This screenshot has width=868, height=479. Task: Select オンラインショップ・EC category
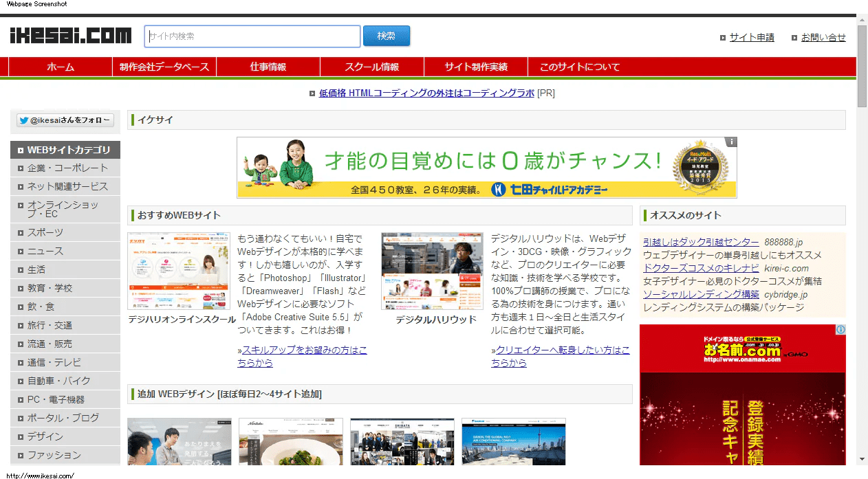point(65,210)
